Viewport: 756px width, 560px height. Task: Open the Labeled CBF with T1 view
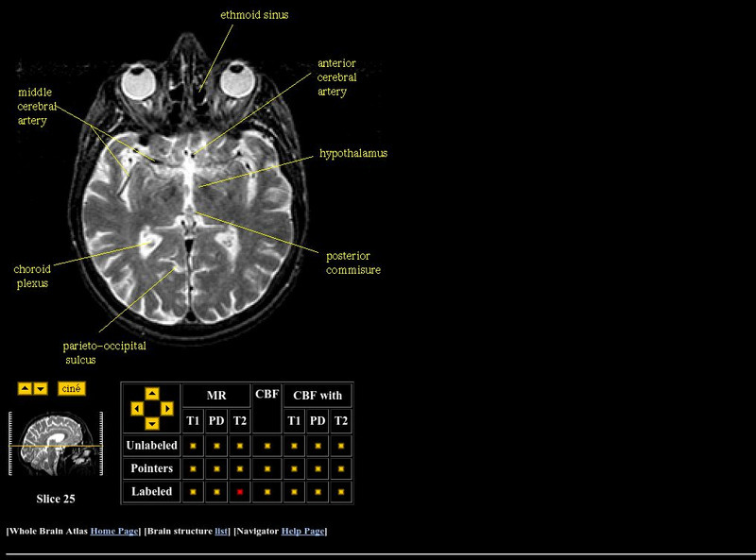click(294, 490)
